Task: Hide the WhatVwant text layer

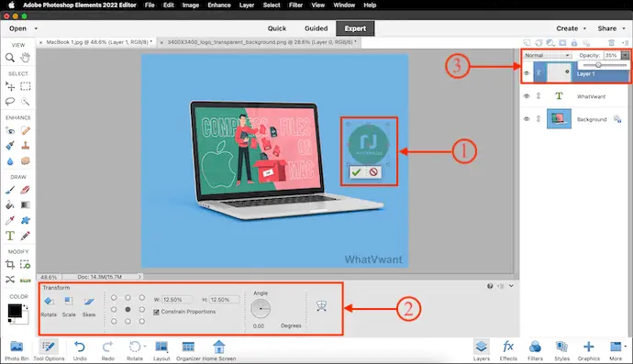Action: (527, 96)
